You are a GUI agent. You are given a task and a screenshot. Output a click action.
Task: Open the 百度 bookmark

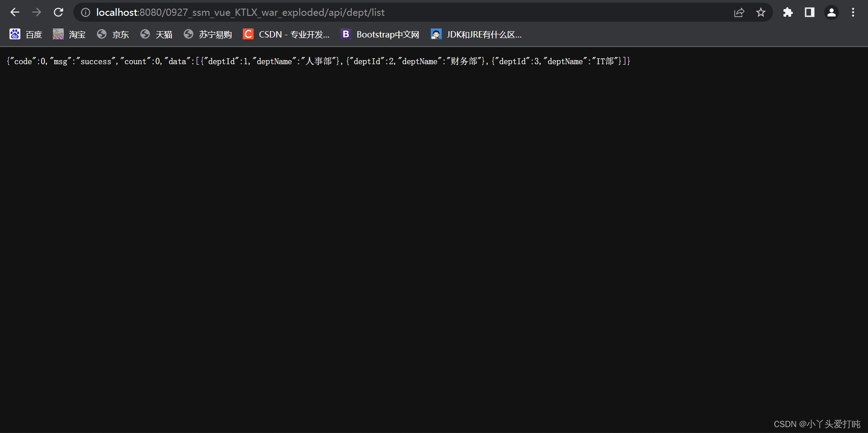click(x=26, y=34)
